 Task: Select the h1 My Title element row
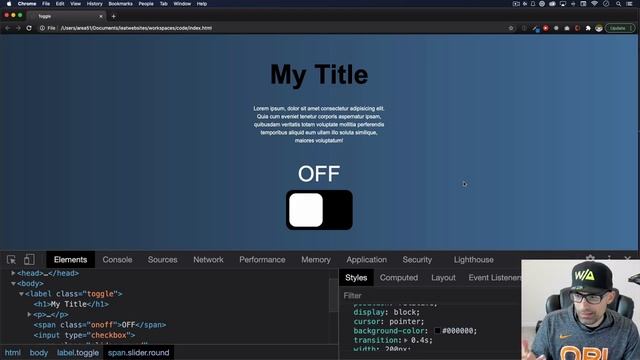coord(71,304)
